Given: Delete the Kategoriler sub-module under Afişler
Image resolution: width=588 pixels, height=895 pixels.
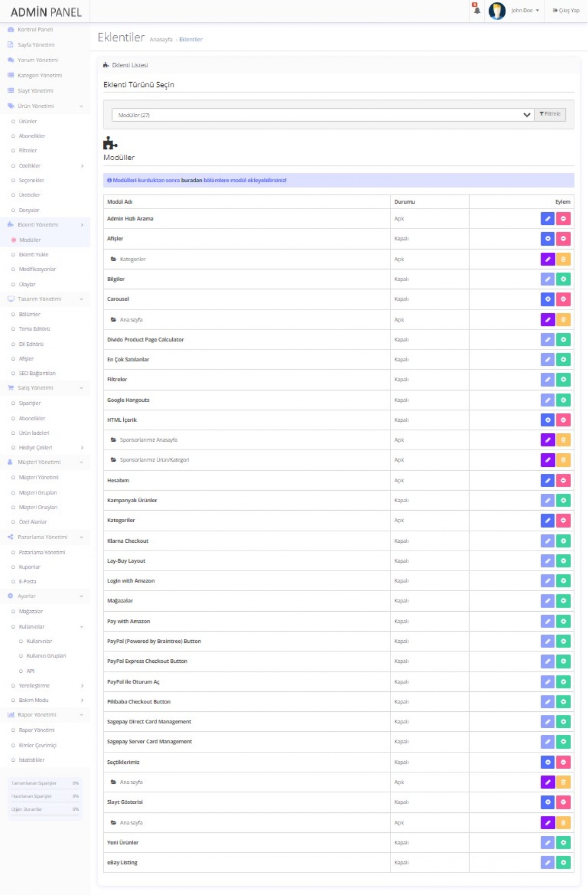Looking at the screenshot, I should click(563, 259).
